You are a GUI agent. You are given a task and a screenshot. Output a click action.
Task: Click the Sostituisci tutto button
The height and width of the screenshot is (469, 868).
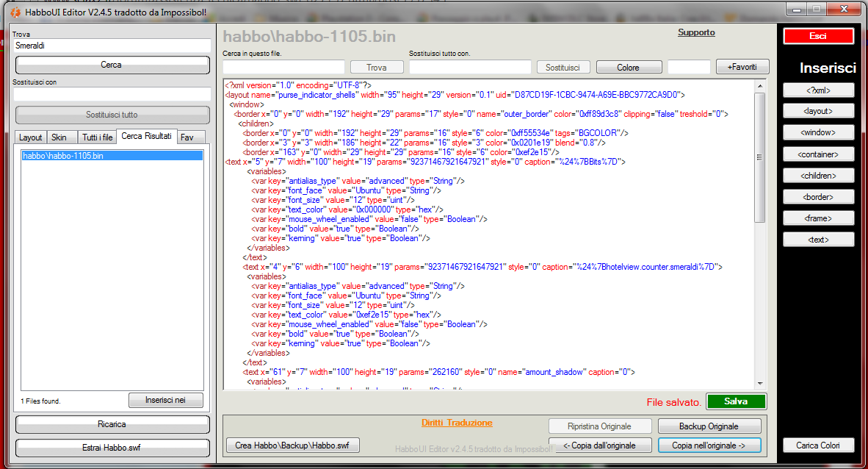tap(112, 115)
